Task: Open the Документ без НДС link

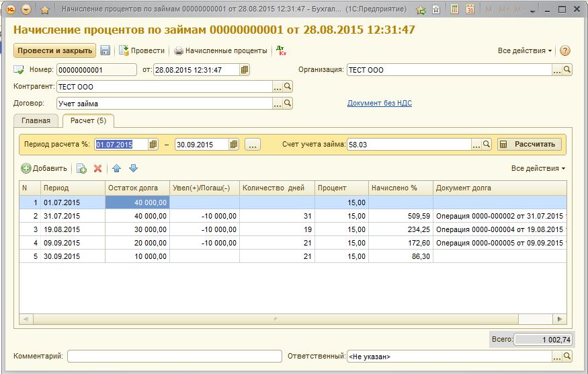Action: pyautogui.click(x=380, y=103)
